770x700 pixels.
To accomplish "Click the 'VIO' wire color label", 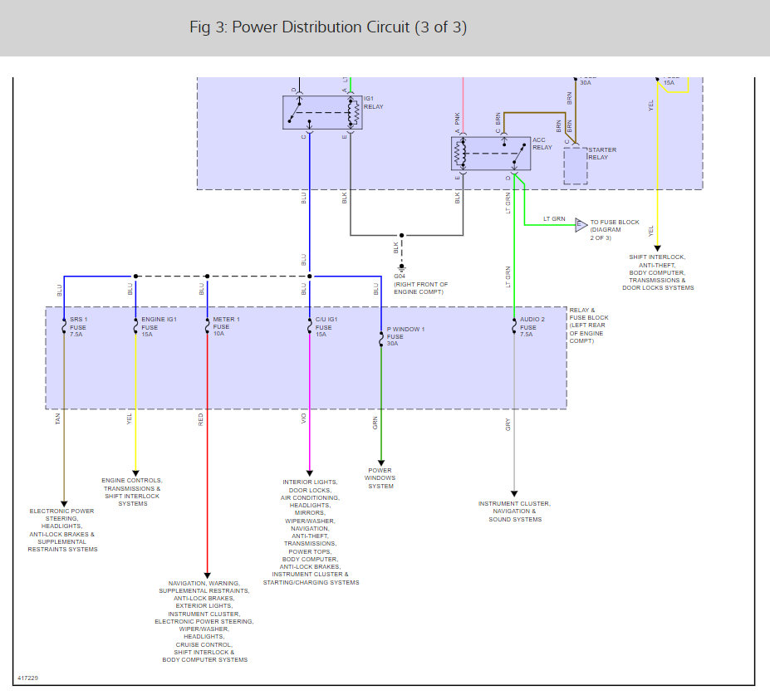I will click(x=303, y=419).
